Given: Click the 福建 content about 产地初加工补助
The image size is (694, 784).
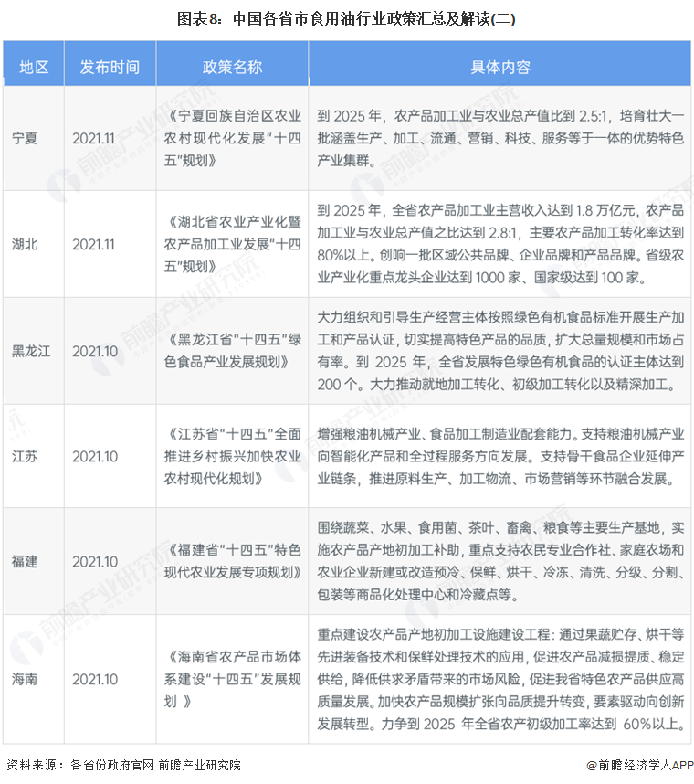Looking at the screenshot, I should [500, 561].
